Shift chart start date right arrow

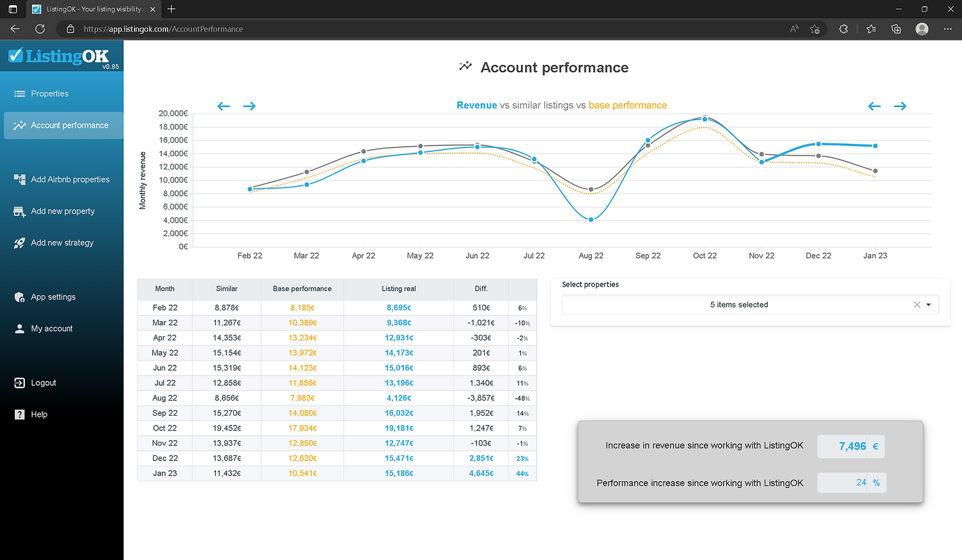[x=250, y=106]
